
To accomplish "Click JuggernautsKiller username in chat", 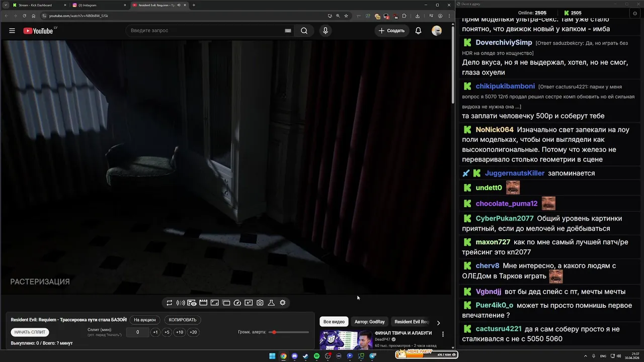I will coord(515,173).
